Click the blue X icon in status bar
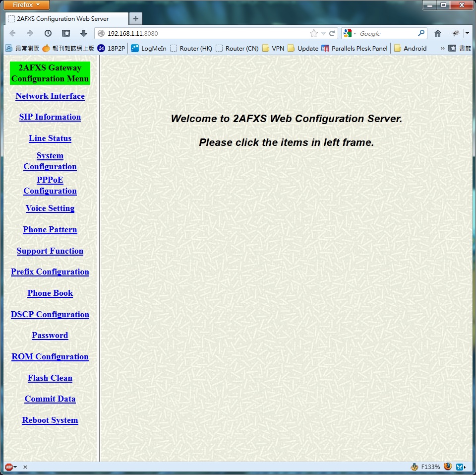 coord(460,467)
